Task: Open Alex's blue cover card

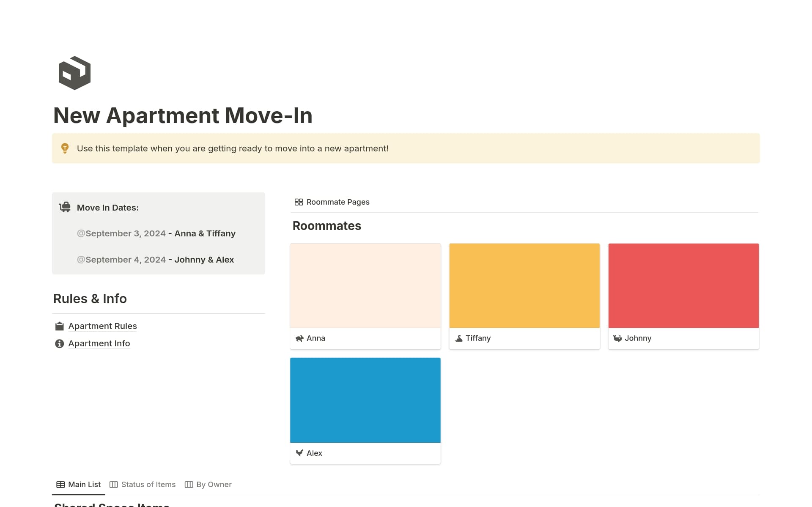Action: (365, 400)
